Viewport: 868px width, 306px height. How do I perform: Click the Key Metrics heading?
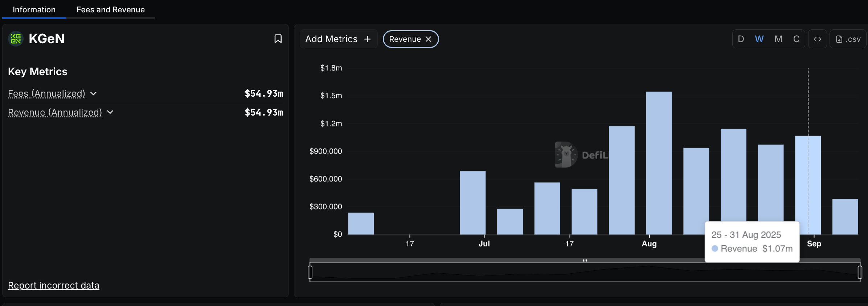[x=38, y=72]
